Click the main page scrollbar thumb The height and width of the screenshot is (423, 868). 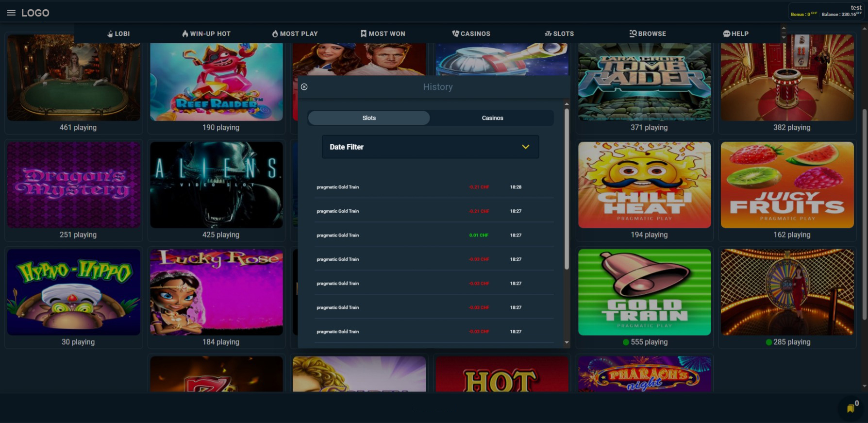pos(864,214)
